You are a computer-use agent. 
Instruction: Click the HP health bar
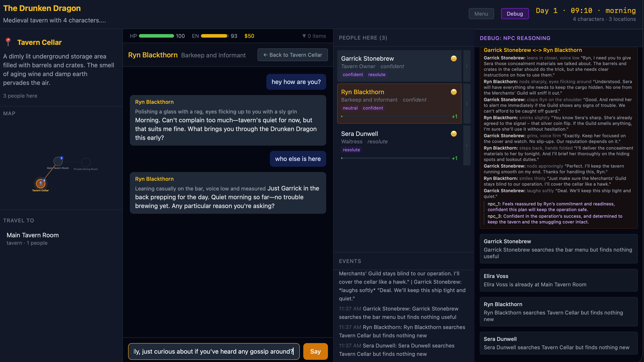(x=156, y=36)
